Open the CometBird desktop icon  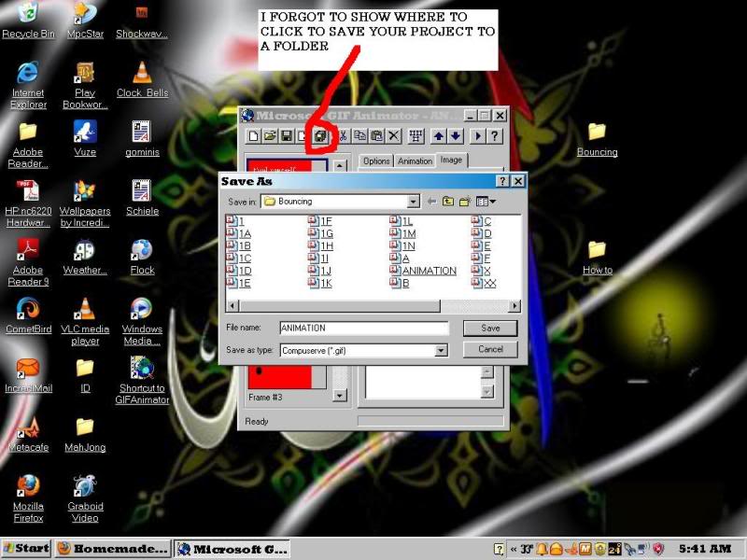pos(28,315)
